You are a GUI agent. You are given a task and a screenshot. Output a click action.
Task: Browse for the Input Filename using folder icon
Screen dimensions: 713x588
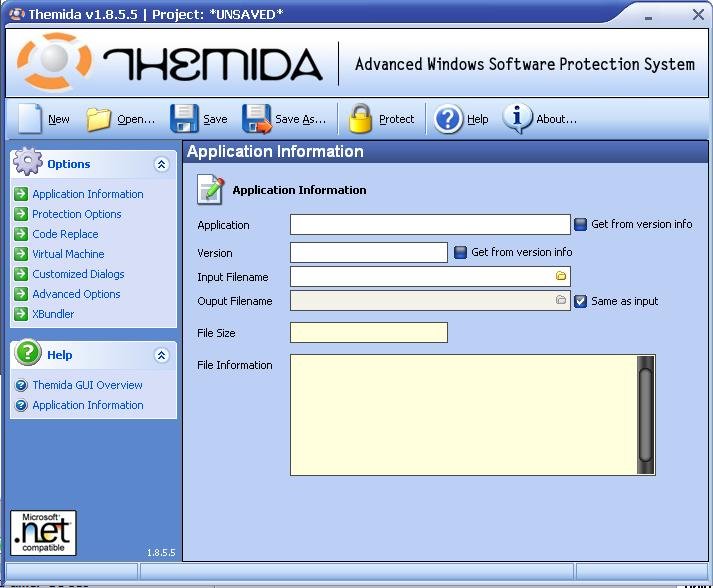(561, 276)
